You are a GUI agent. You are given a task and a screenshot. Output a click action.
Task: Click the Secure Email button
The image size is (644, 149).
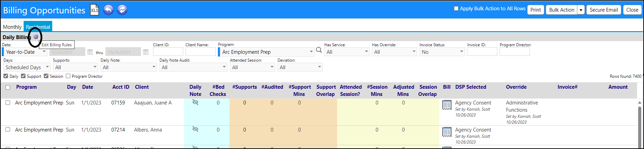pos(604,10)
